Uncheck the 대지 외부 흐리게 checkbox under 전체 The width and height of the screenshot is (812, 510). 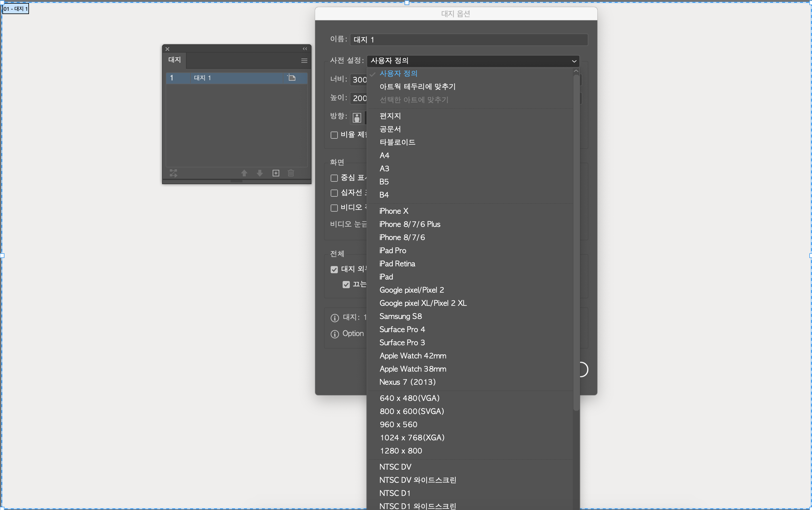click(x=334, y=269)
